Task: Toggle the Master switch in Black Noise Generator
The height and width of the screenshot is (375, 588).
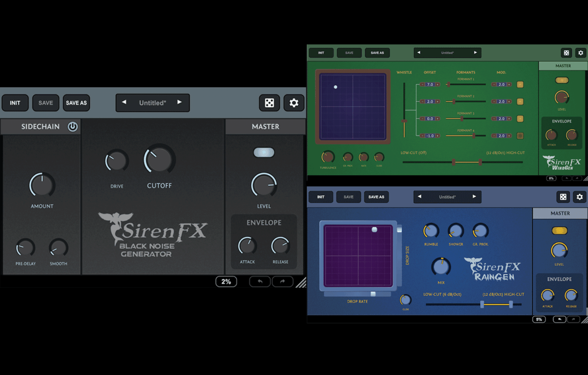Action: tap(264, 152)
